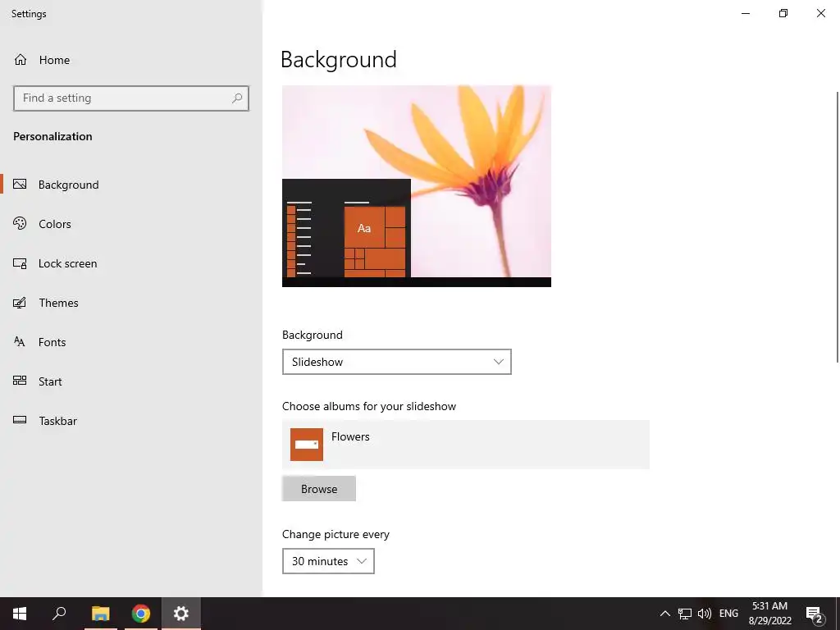This screenshot has height=630, width=840.
Task: Restore down the Settings window
Action: (783, 13)
